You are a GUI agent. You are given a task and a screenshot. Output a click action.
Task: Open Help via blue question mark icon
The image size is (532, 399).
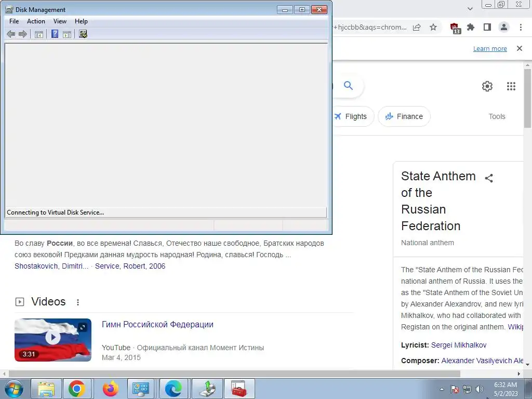pyautogui.click(x=55, y=34)
